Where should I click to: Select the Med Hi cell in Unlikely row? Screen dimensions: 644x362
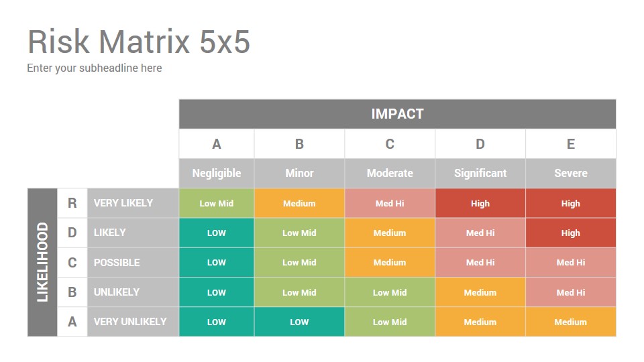[x=571, y=292]
